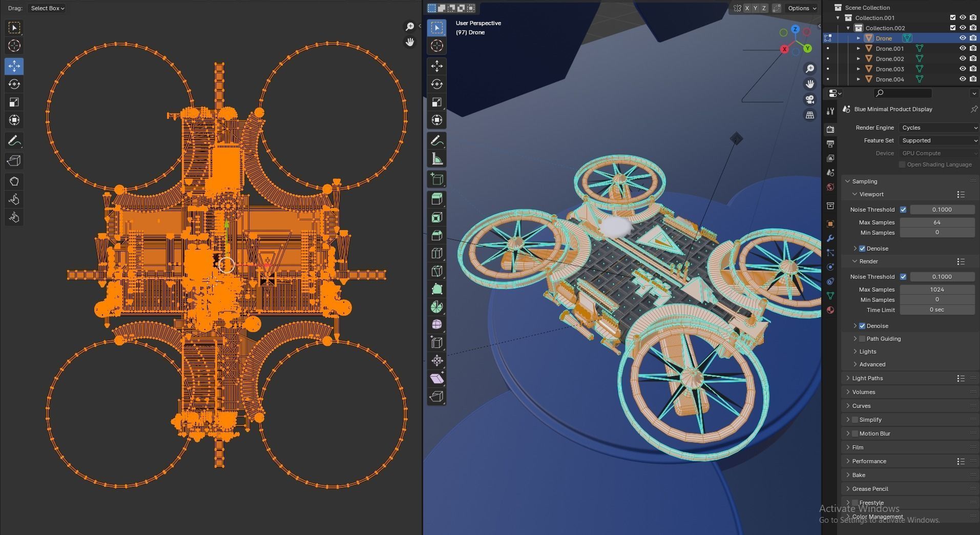Expand the Performance panel
Viewport: 980px width, 535px height.
point(869,461)
